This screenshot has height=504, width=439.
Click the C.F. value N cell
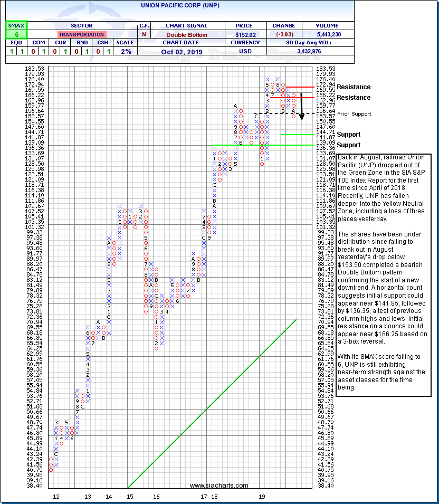(x=144, y=34)
